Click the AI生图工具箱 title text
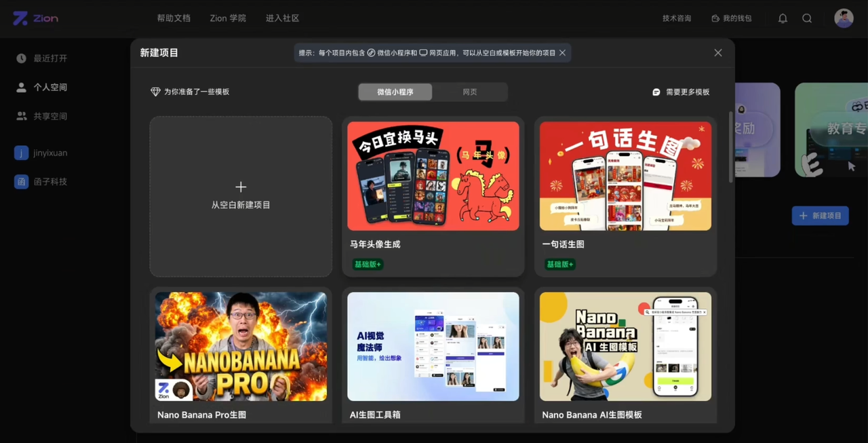This screenshot has width=868, height=443. point(375,415)
